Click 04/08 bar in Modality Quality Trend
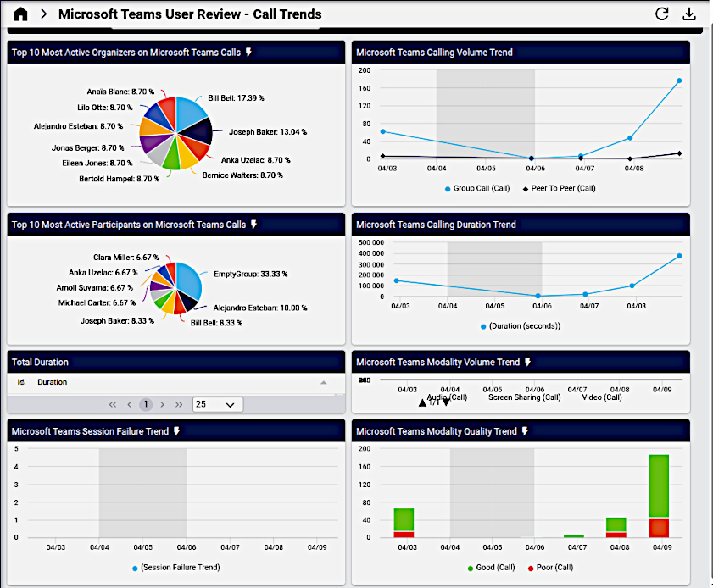The height and width of the screenshot is (588, 713). pos(616,528)
